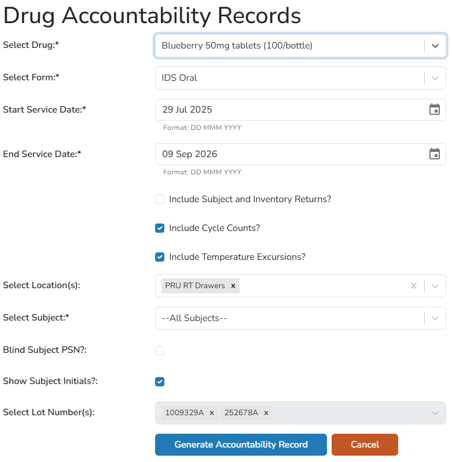Expand the Select Location(s) dropdown chevron

click(x=435, y=286)
